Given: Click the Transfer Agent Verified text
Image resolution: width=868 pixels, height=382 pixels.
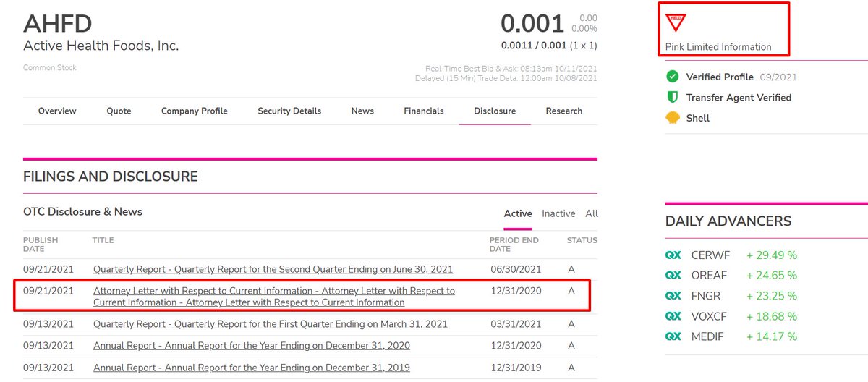Looking at the screenshot, I should (739, 97).
